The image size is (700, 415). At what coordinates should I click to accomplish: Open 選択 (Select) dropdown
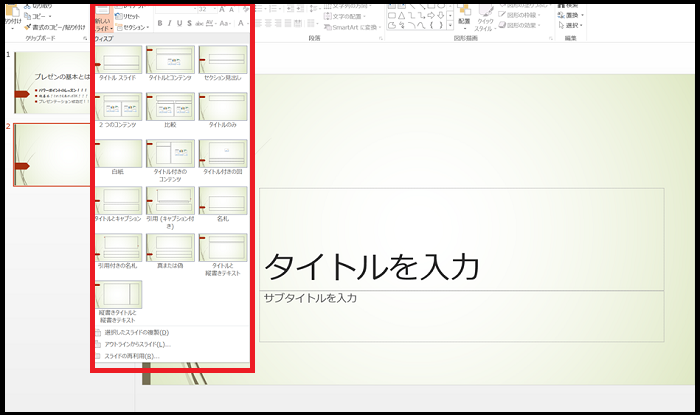coord(571,25)
